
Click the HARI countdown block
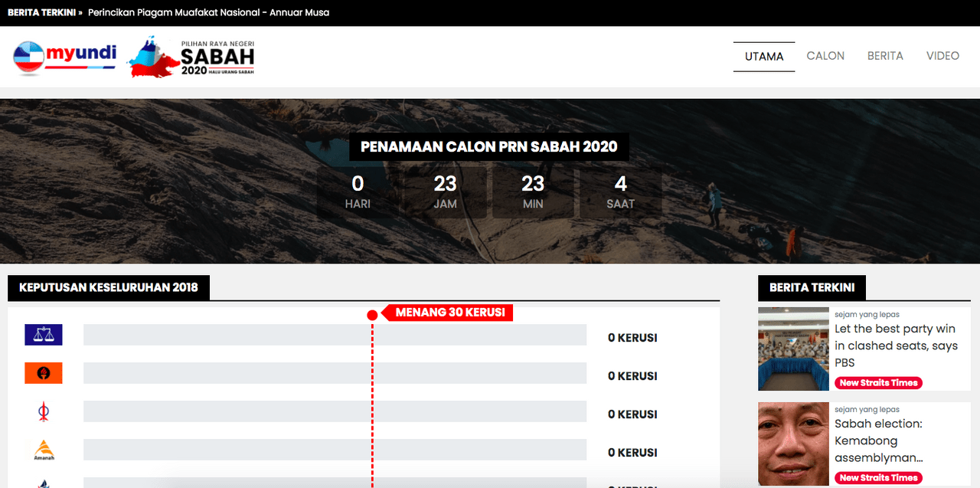[x=357, y=192]
